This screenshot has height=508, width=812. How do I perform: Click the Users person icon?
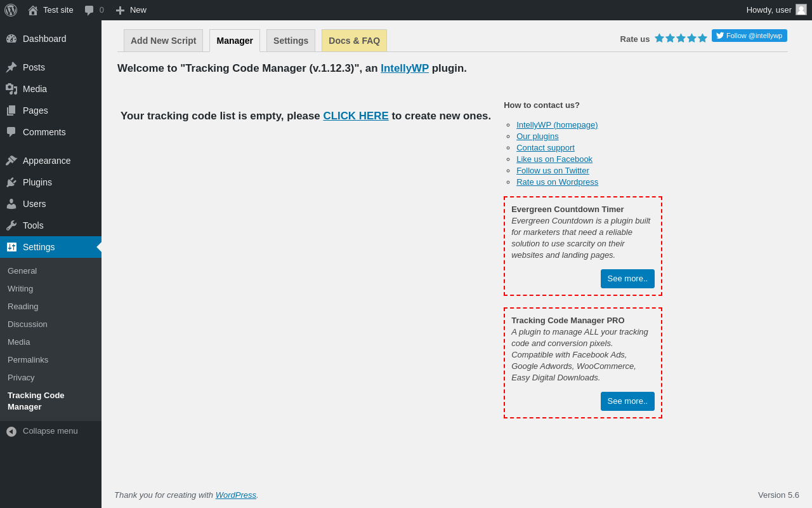[x=11, y=204]
